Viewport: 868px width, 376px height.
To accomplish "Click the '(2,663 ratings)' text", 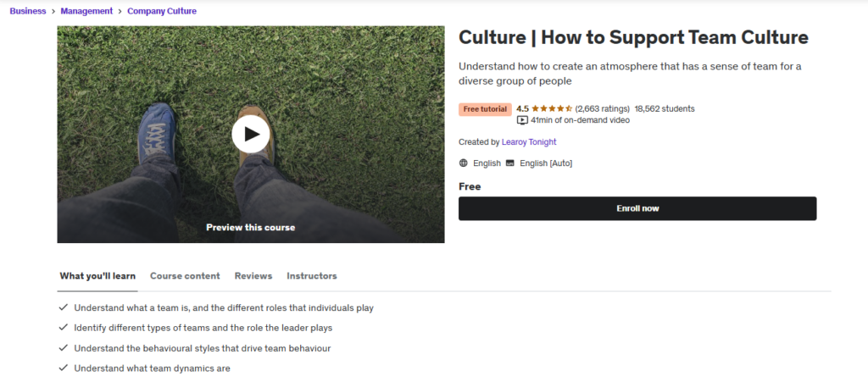I will pyautogui.click(x=603, y=108).
